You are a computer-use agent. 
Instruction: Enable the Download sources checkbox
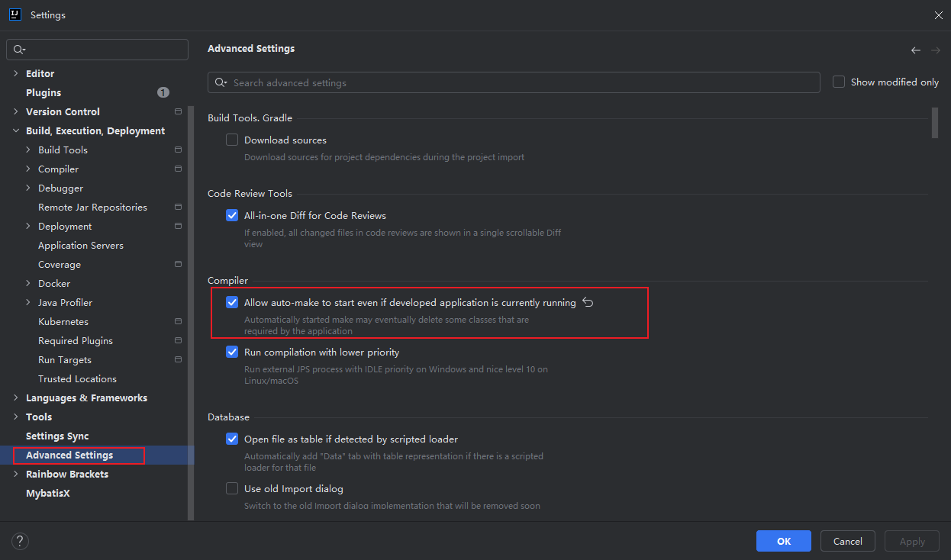[x=232, y=140]
